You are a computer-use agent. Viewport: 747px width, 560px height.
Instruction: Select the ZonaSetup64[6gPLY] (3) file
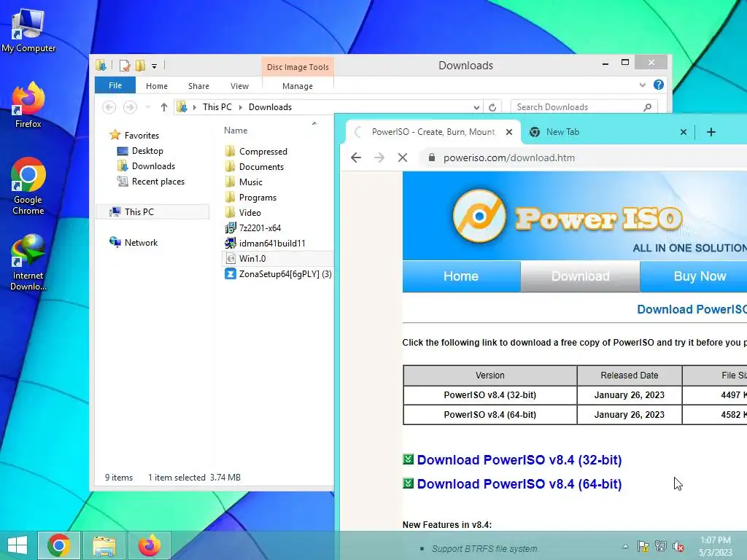(285, 274)
